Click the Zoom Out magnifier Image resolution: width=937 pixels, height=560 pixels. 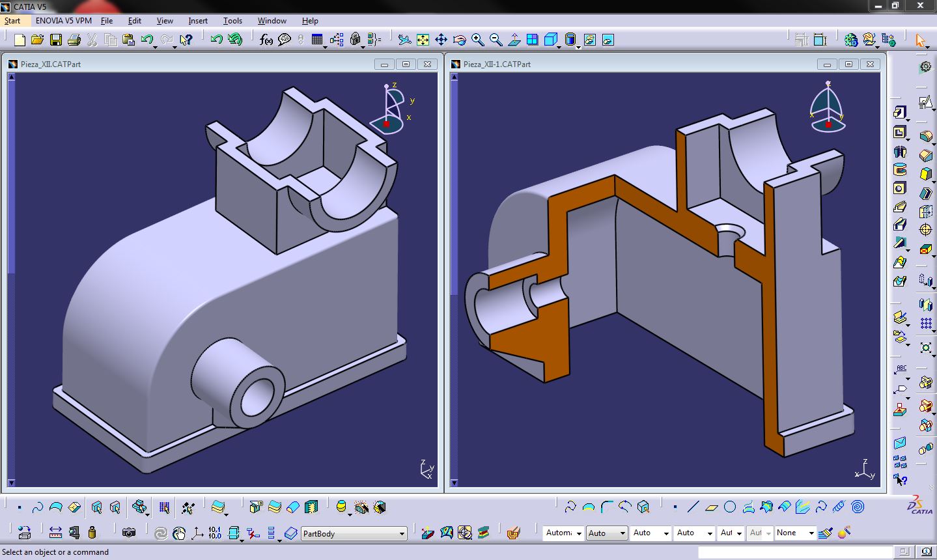tap(496, 40)
